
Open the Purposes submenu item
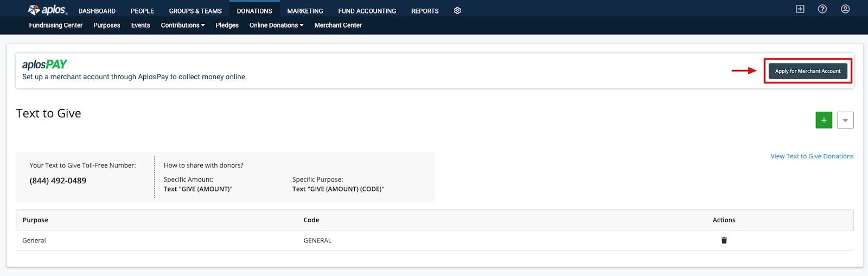pyautogui.click(x=107, y=25)
